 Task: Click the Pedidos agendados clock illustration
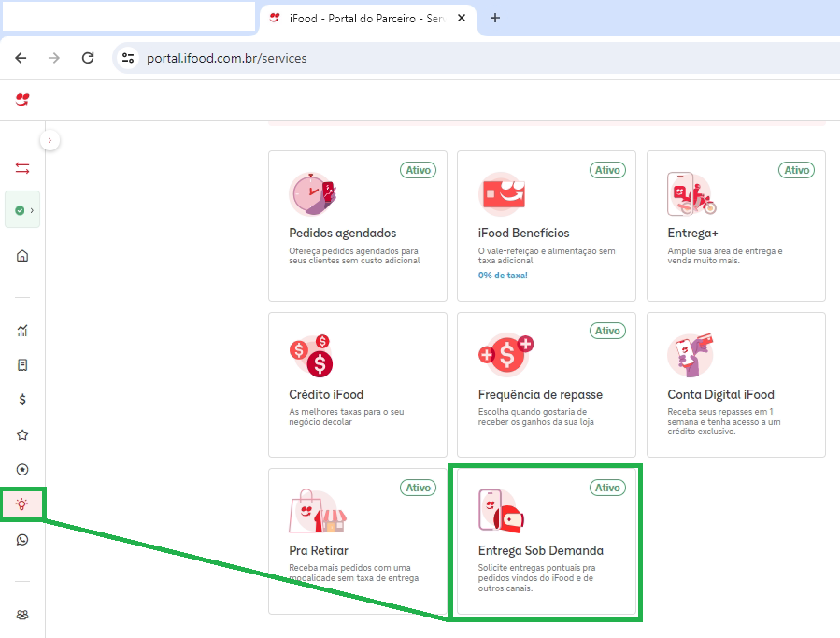(x=313, y=193)
